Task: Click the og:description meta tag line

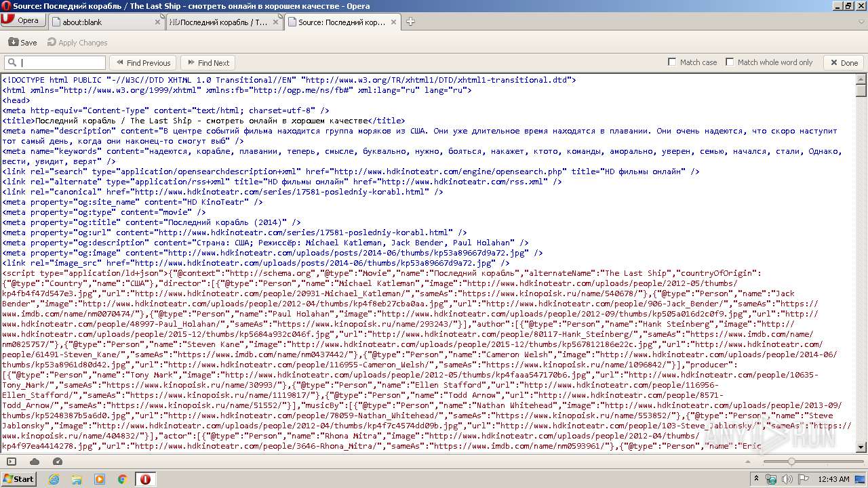Action: tap(266, 243)
